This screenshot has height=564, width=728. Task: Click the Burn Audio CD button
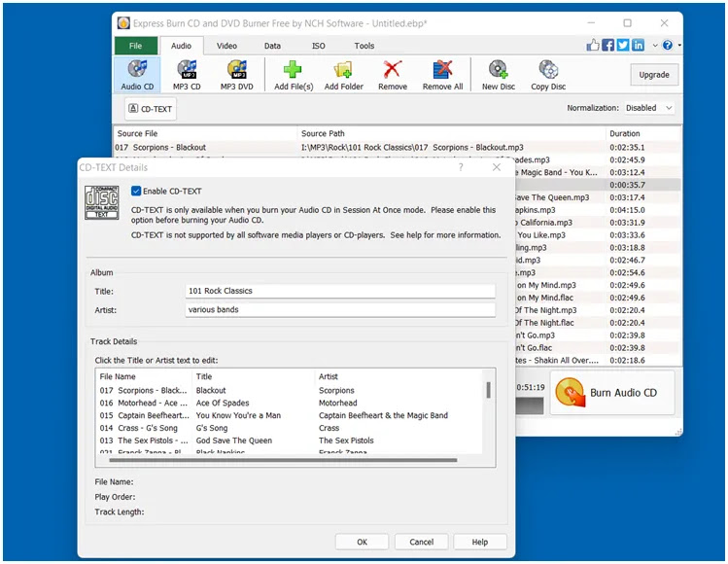(x=612, y=393)
